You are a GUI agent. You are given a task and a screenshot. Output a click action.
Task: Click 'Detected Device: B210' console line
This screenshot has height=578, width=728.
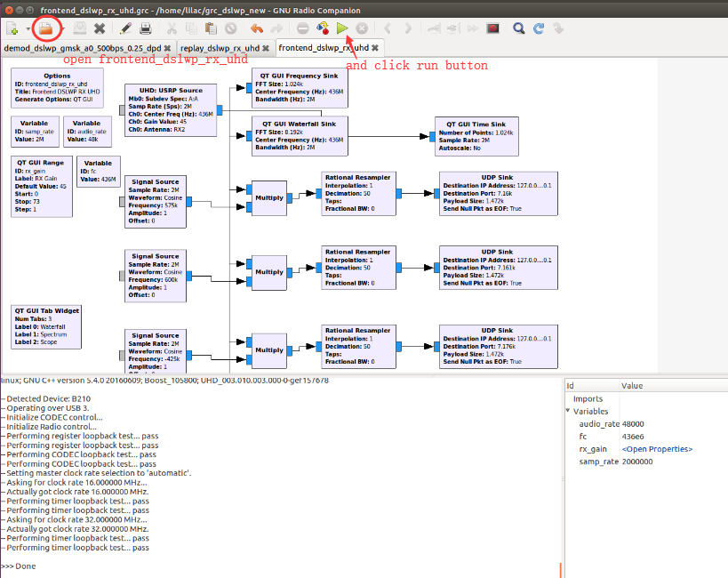(x=48, y=398)
